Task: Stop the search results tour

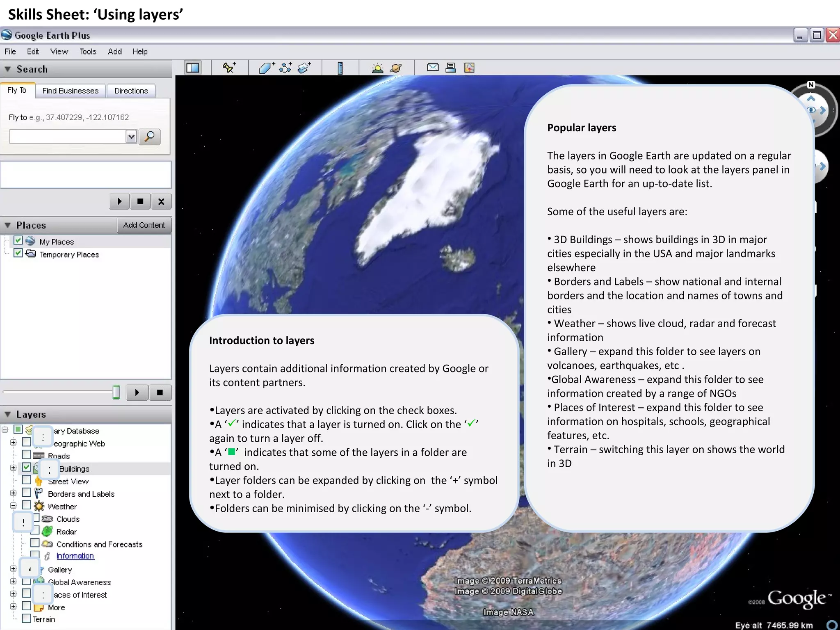Action: (140, 201)
